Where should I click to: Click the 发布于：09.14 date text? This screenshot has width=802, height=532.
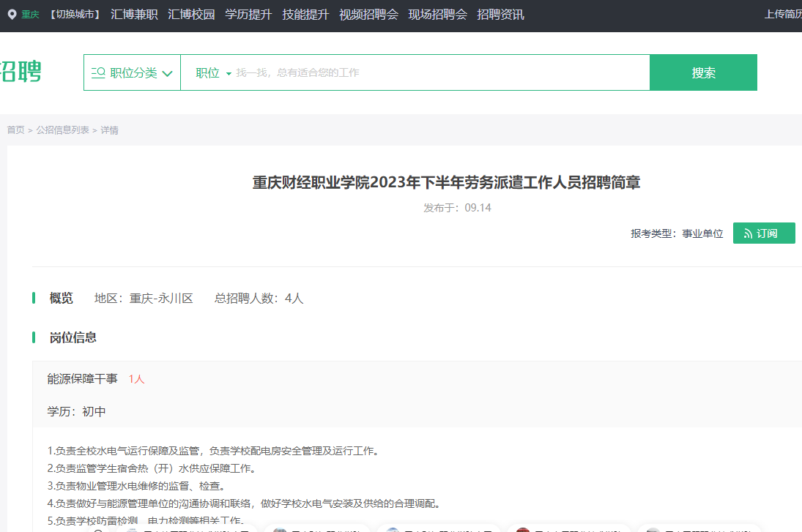pos(457,208)
